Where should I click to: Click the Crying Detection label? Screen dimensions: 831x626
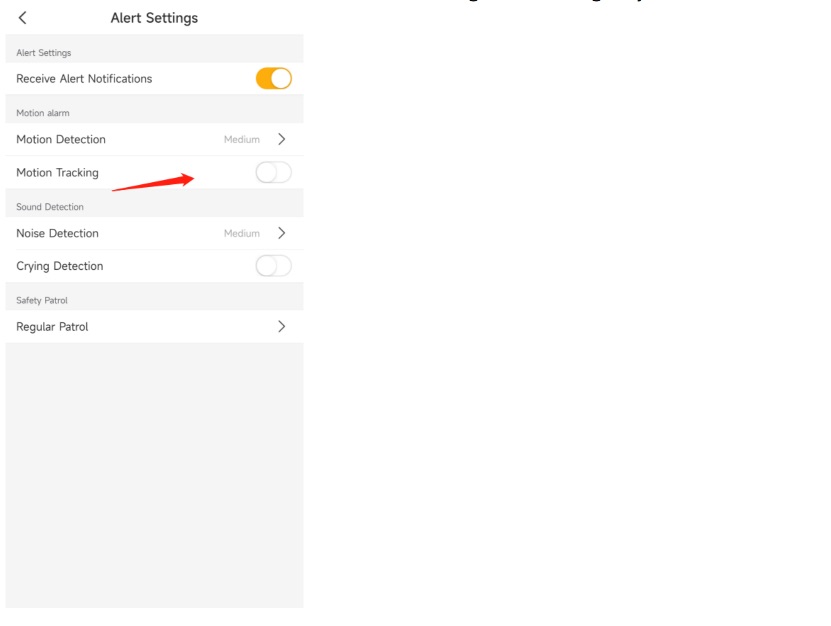click(x=59, y=266)
